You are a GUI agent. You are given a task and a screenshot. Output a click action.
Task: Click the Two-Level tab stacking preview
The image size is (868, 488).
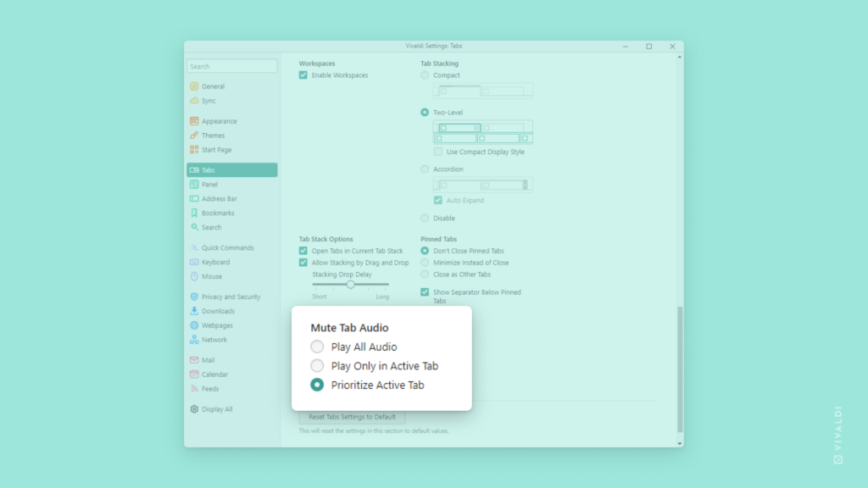pyautogui.click(x=483, y=132)
